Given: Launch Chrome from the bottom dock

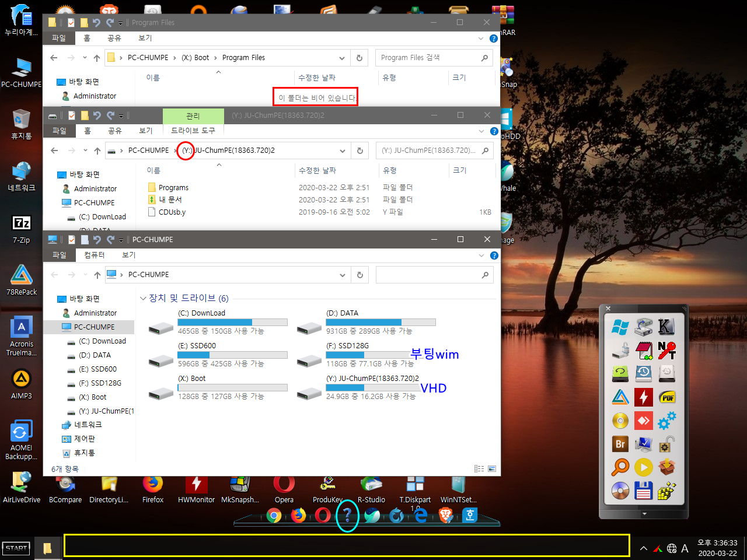Looking at the screenshot, I should pos(274,515).
